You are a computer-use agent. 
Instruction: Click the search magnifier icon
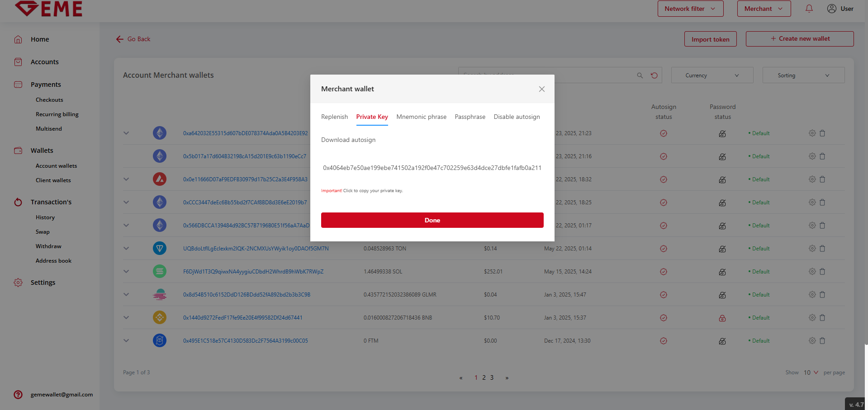pos(640,75)
